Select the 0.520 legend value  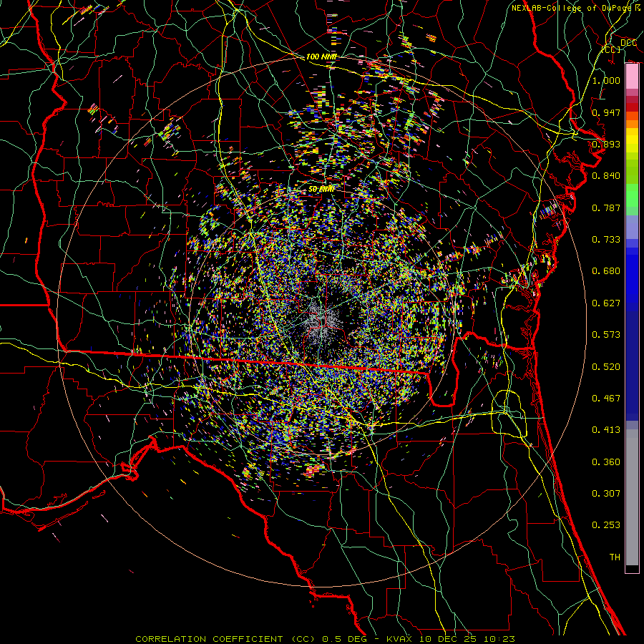606,367
